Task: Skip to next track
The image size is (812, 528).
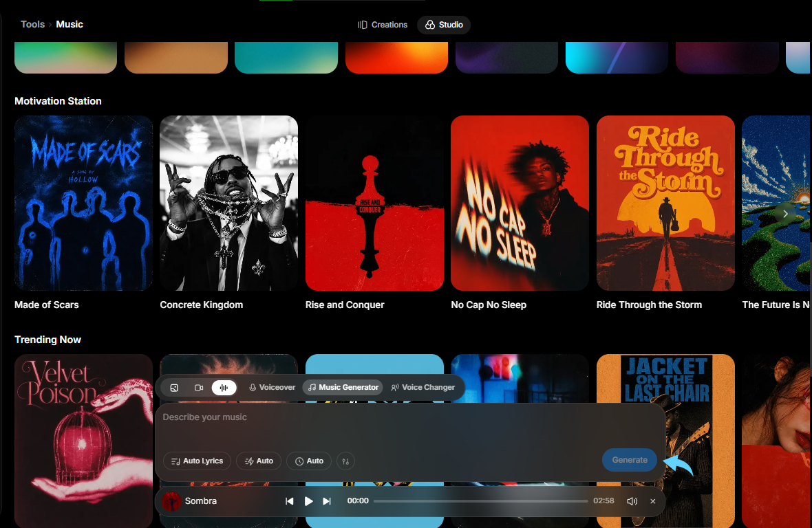Action: [327, 501]
